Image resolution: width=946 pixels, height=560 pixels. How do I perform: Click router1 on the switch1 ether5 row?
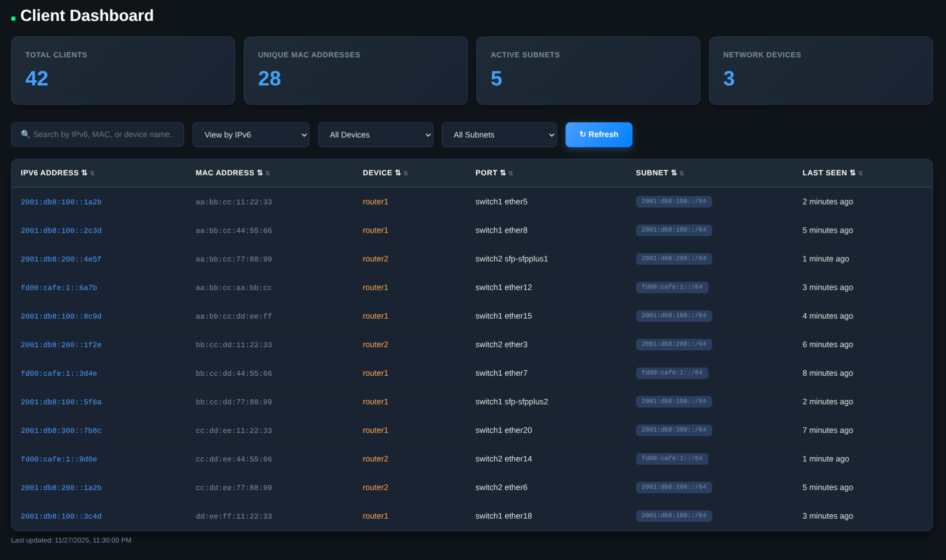coord(375,202)
